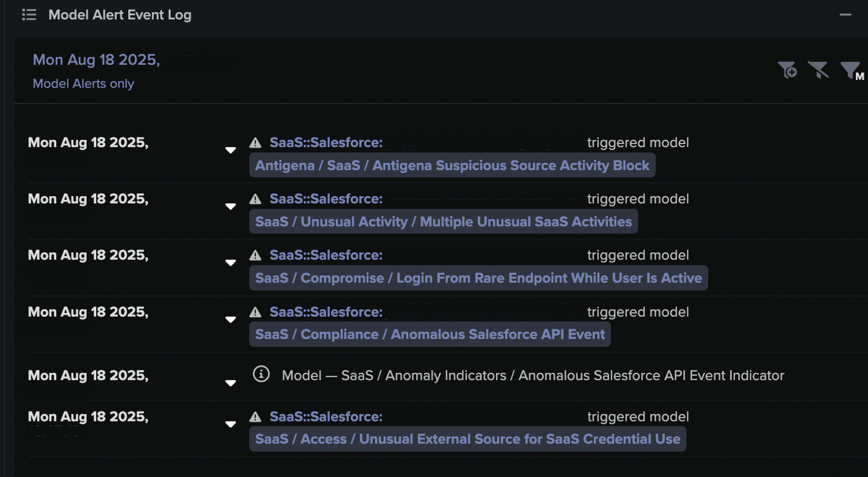Expand the Multiple Unusual SaaS Activities entry

[x=230, y=206]
